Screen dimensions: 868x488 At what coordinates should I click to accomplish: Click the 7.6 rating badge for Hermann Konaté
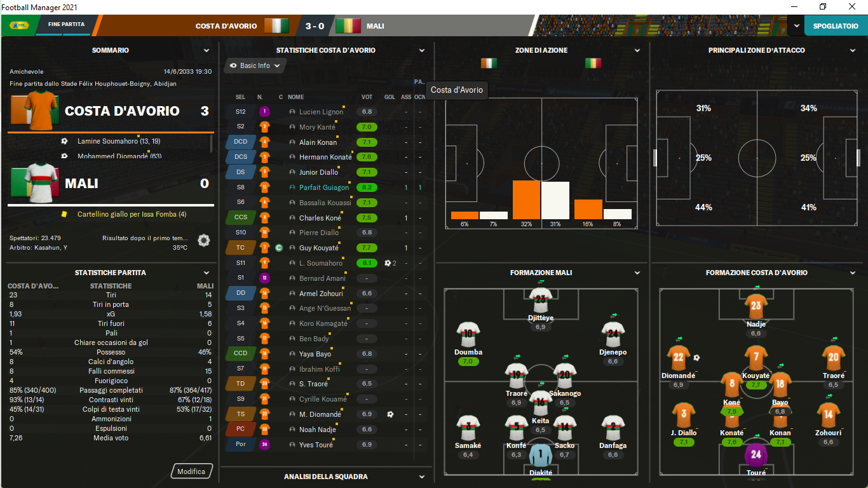click(x=367, y=157)
